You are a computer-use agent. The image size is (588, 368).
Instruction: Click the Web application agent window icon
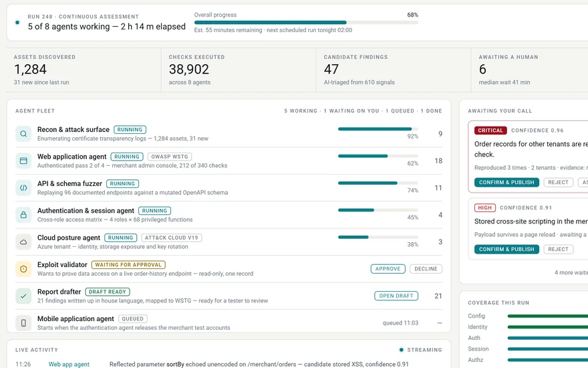click(23, 161)
